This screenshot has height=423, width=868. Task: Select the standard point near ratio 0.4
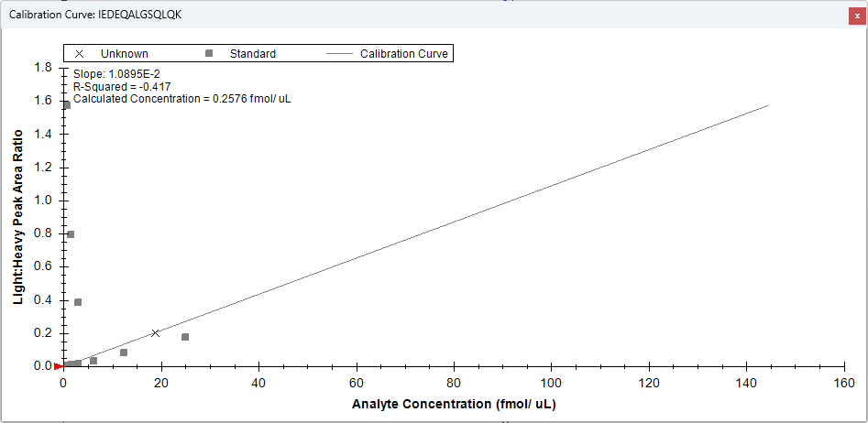pos(78,302)
